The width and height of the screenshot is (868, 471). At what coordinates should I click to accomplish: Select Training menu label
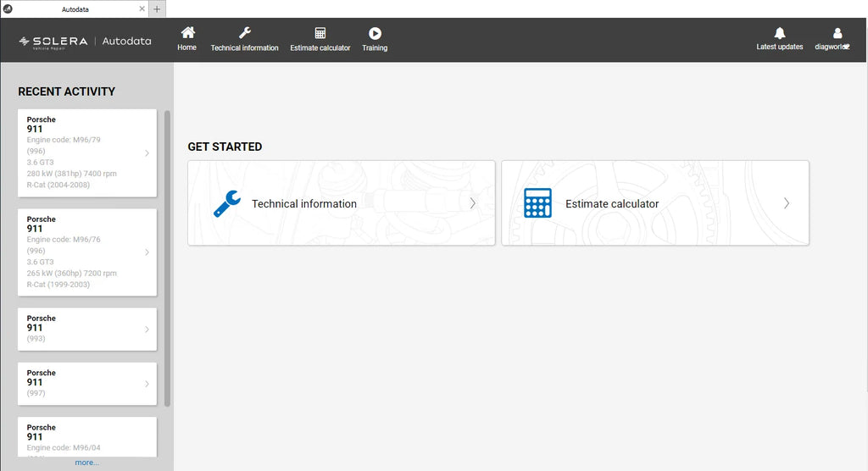(375, 48)
